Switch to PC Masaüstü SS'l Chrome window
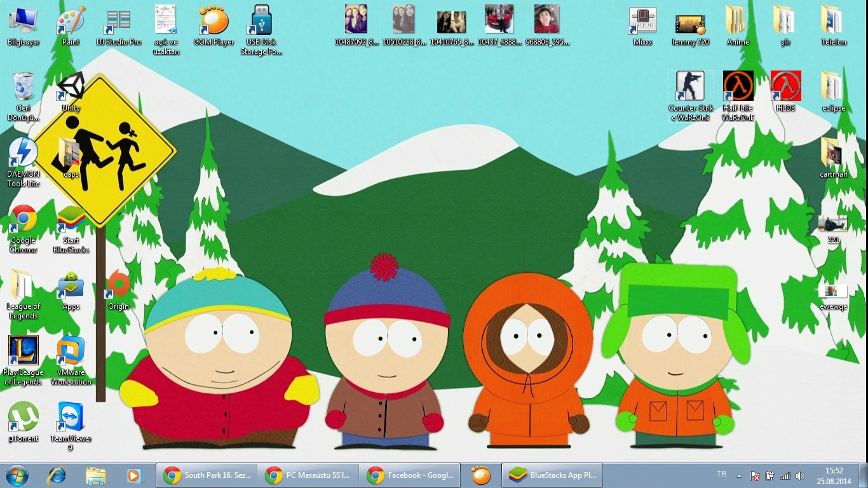This screenshot has height=488, width=868. click(308, 475)
